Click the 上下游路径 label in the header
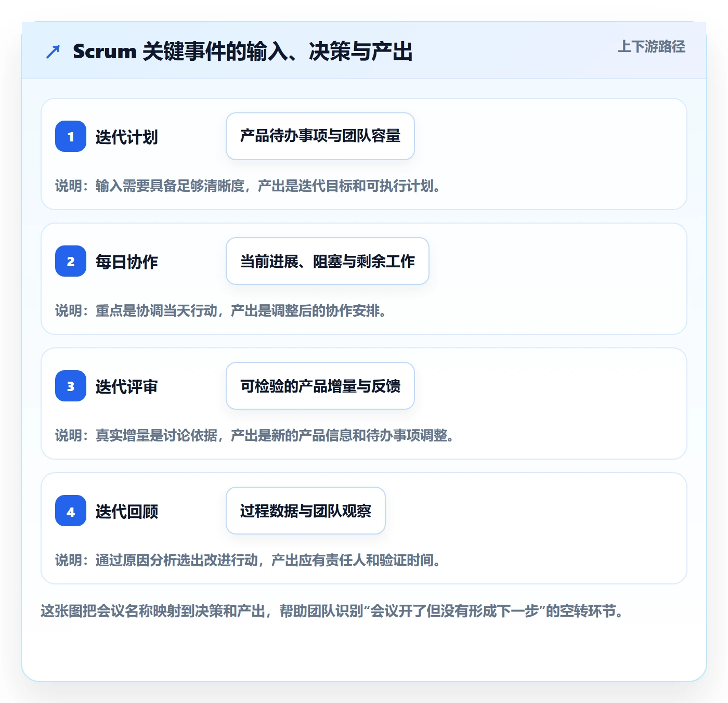 point(651,47)
